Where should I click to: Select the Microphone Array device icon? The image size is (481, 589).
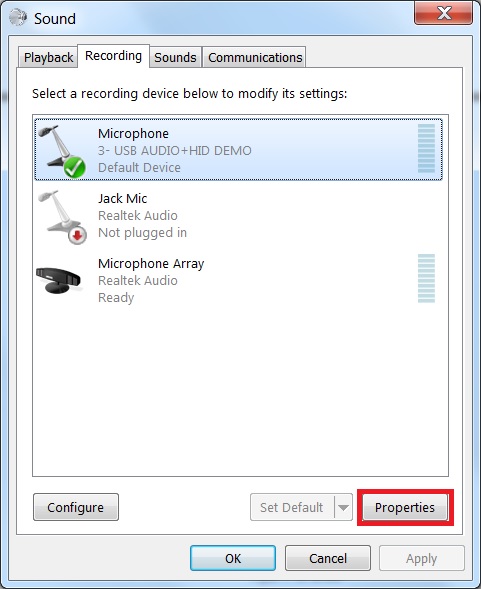click(x=59, y=280)
